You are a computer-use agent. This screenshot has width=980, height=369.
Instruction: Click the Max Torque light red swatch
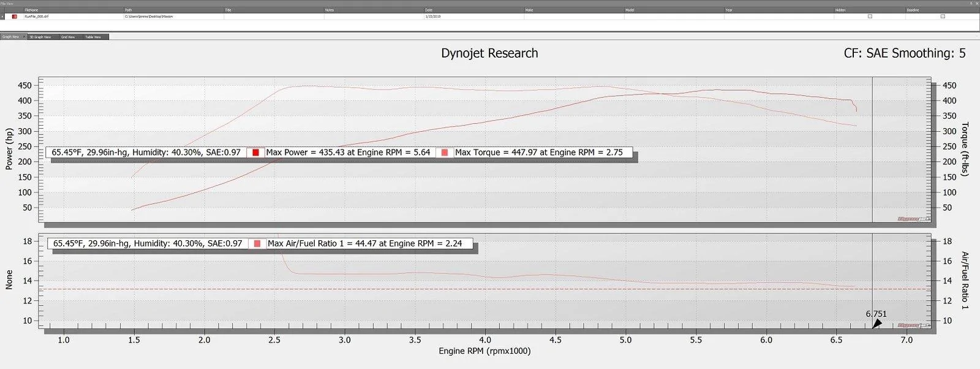(x=444, y=153)
